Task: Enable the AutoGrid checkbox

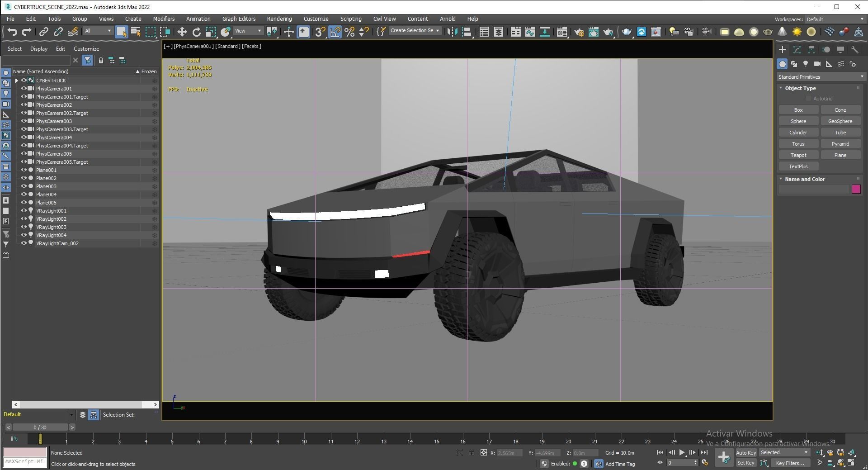Action: [x=809, y=99]
